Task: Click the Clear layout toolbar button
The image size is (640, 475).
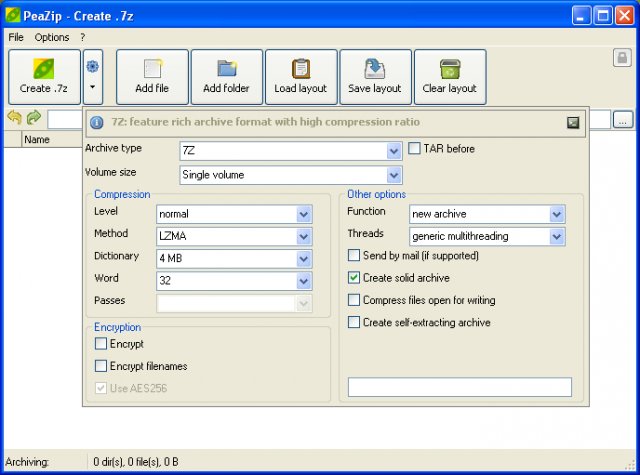Action: pyautogui.click(x=450, y=77)
